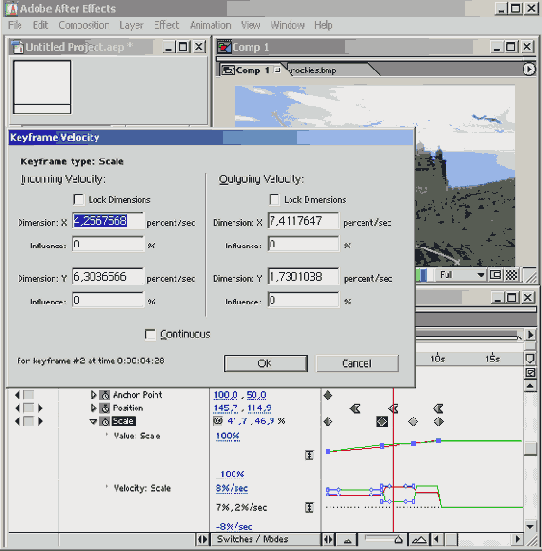Screen dimensions: 542x551
Task: Click the Outgoing Dimension X velocity field
Action: [x=303, y=221]
